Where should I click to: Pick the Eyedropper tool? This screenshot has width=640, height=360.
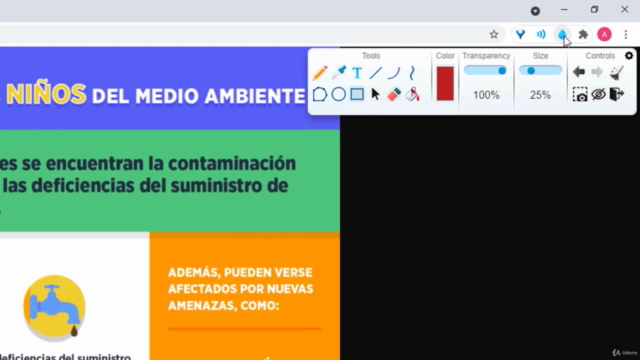(339, 72)
